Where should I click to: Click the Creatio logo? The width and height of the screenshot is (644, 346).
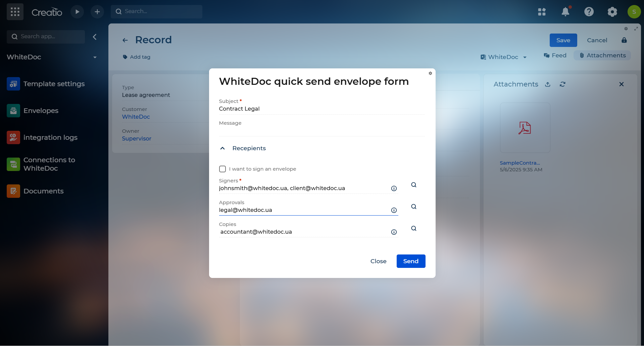(47, 12)
